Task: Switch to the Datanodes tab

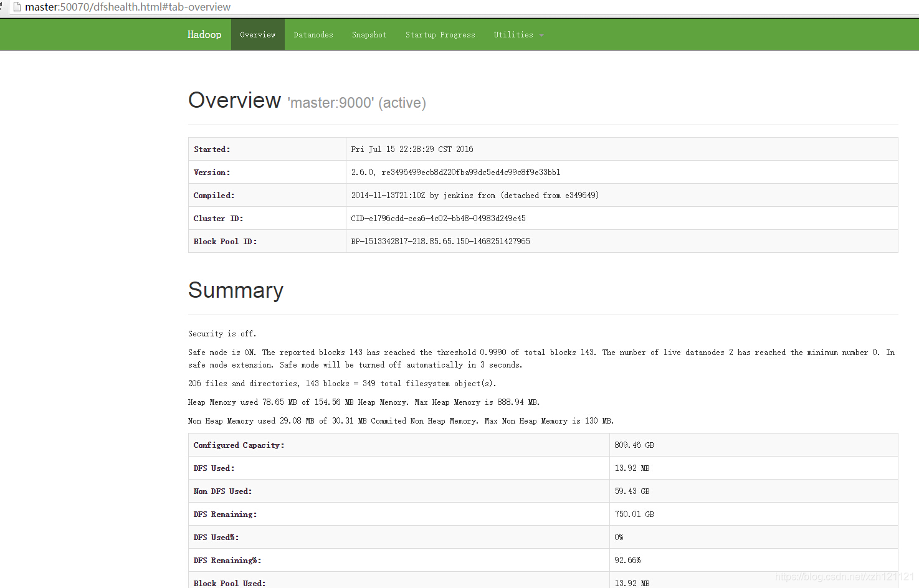Action: click(313, 34)
